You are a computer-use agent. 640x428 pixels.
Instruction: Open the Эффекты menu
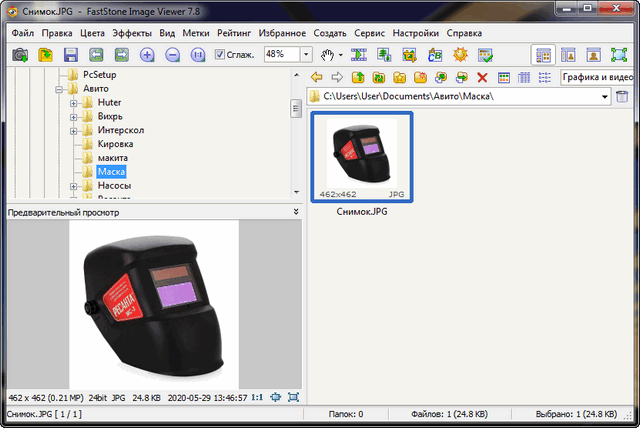[132, 33]
